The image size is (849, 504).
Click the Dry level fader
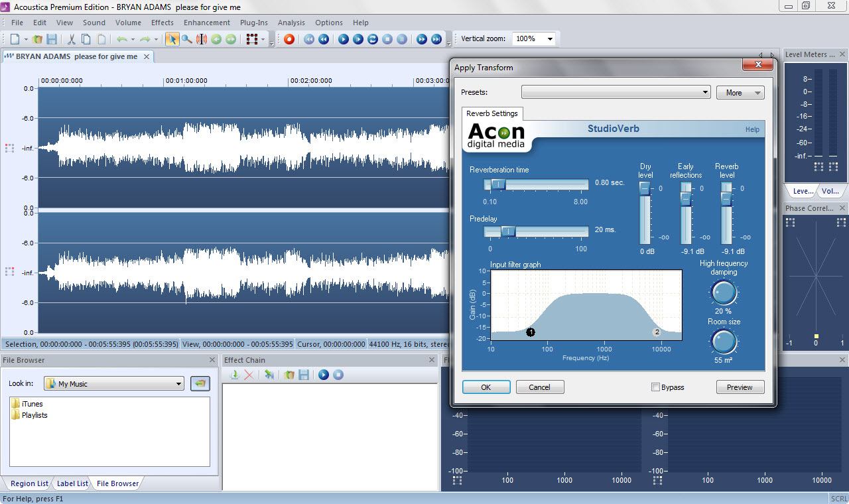645,189
